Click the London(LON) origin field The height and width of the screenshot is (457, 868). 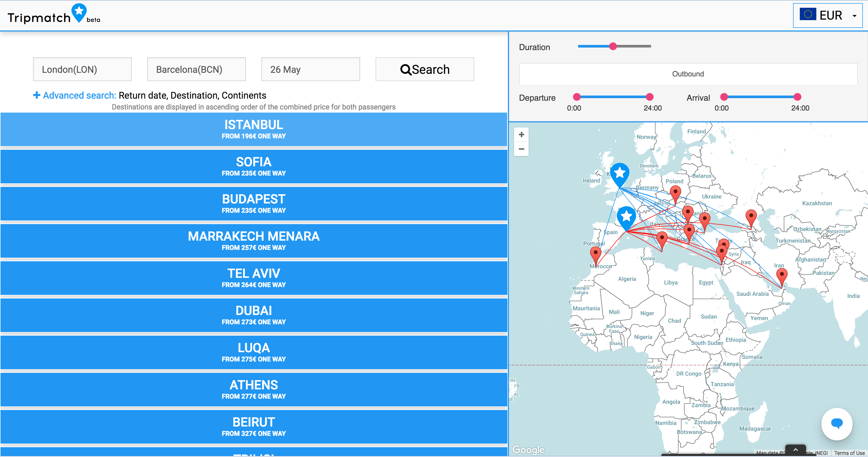82,69
